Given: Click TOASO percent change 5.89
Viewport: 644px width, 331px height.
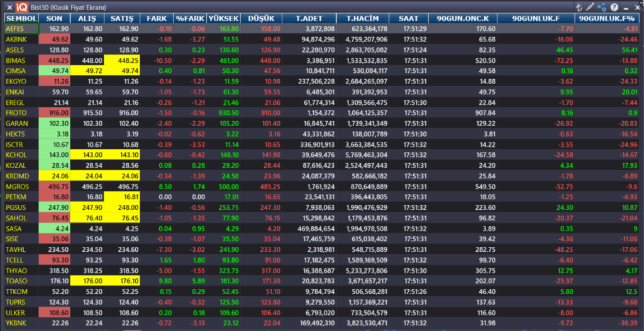Looking at the screenshot, I should [198, 281].
